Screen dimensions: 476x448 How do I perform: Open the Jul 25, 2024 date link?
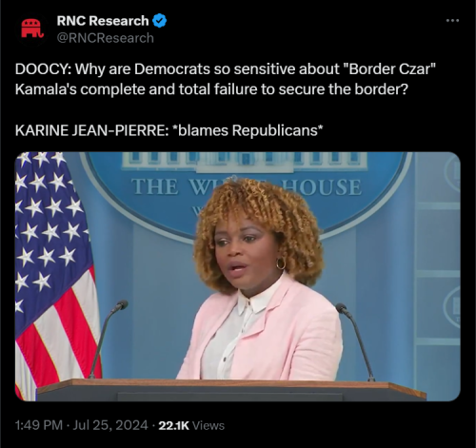pos(110,425)
